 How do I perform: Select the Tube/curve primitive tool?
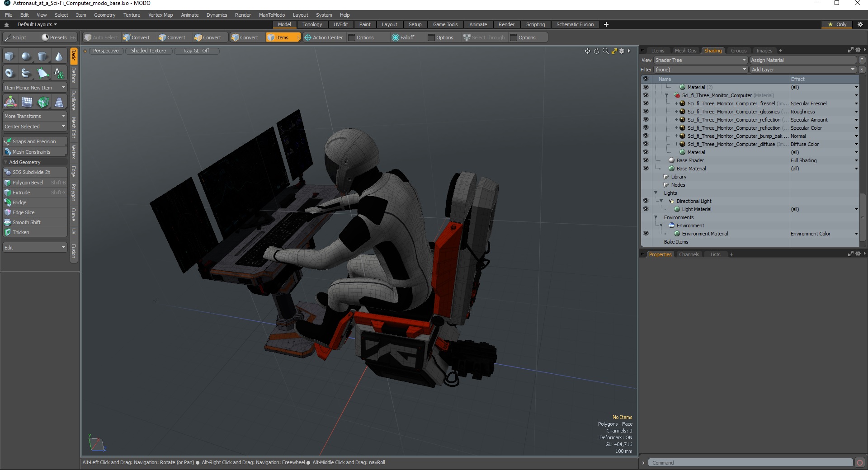point(26,73)
